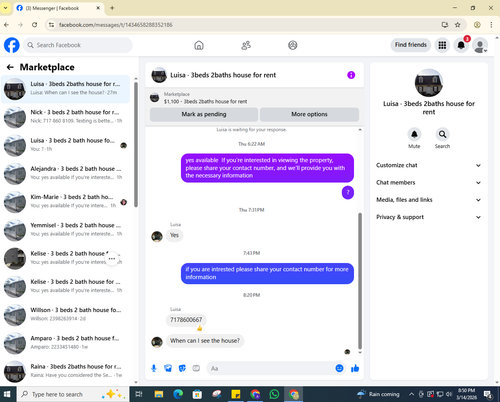This screenshot has height=402, width=500.
Task: Open the Windows Start menu
Action: (x=7, y=394)
